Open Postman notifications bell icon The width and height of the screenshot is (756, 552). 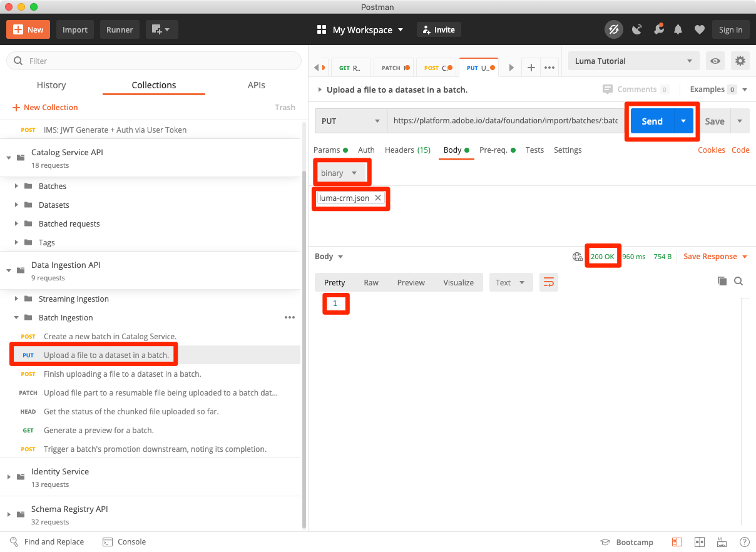click(x=678, y=29)
